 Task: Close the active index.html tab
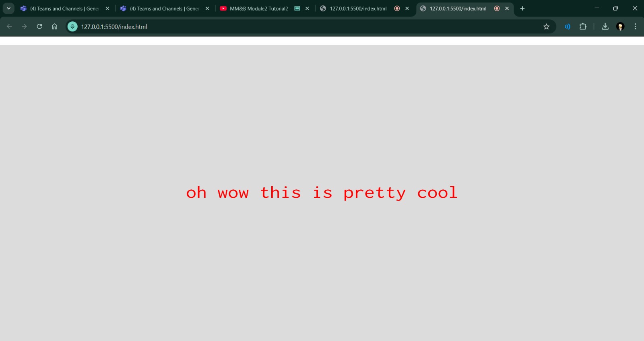click(x=507, y=8)
